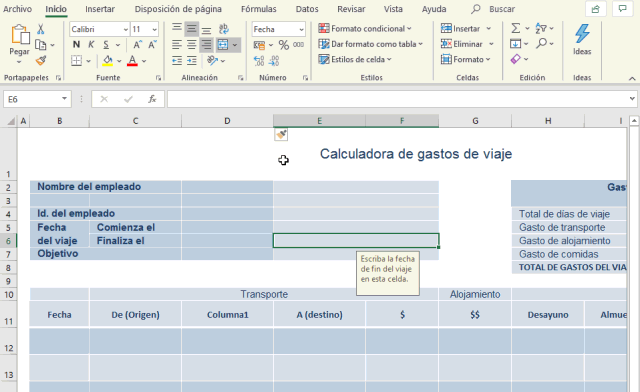The height and width of the screenshot is (392, 640).
Task: Click the Estilos de celda button
Action: (355, 60)
